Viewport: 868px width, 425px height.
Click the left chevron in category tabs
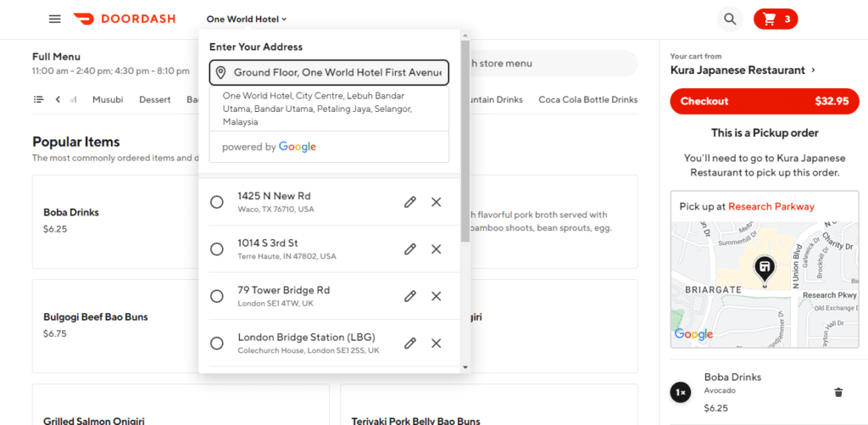58,100
